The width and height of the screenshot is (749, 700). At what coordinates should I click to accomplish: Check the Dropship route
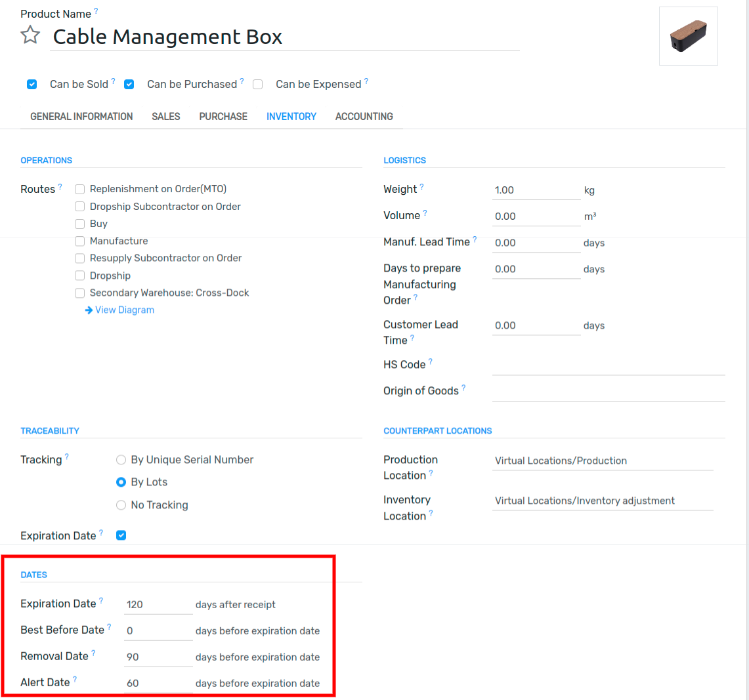80,276
